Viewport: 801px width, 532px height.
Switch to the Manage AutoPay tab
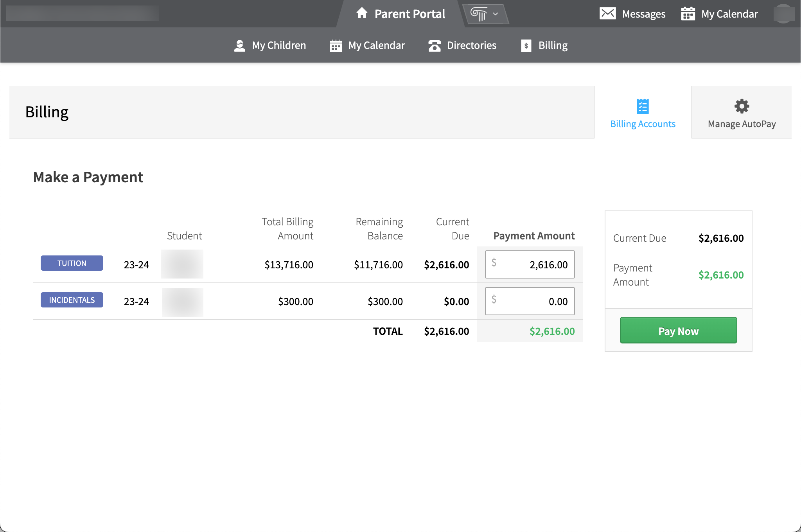tap(742, 113)
